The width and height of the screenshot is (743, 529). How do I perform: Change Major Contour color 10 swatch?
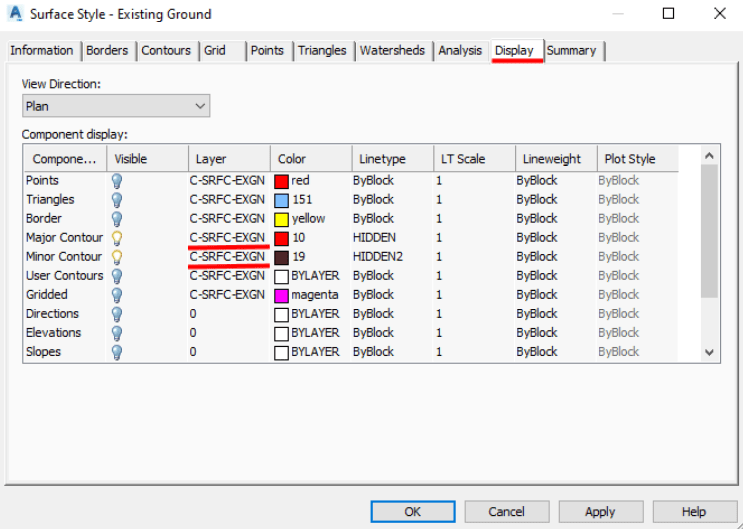(281, 238)
